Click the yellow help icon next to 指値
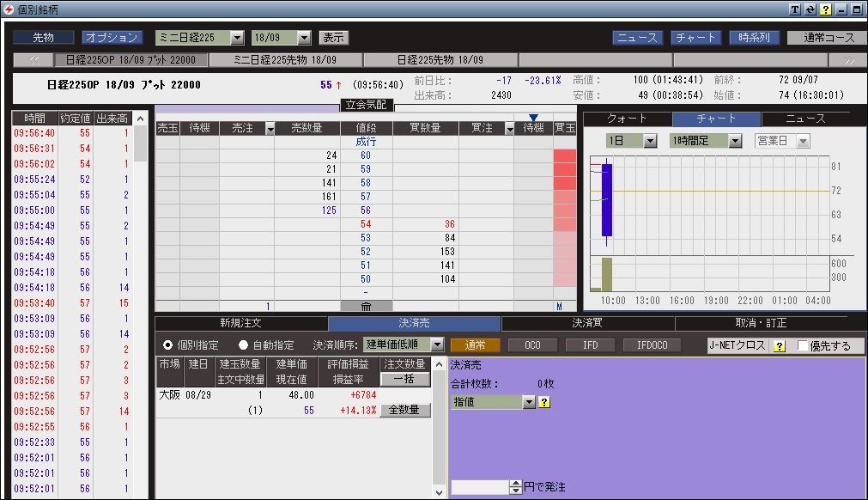Image resolution: width=868 pixels, height=500 pixels. click(x=544, y=402)
